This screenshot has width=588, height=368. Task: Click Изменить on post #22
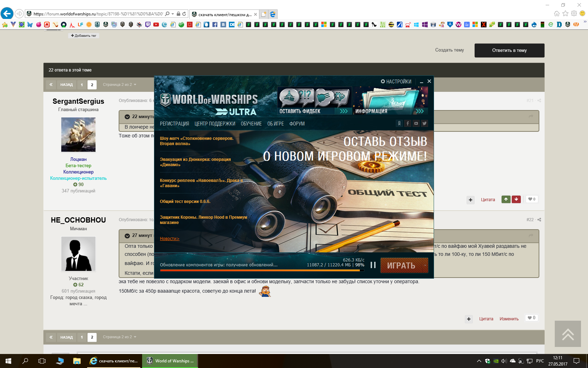pyautogui.click(x=509, y=319)
